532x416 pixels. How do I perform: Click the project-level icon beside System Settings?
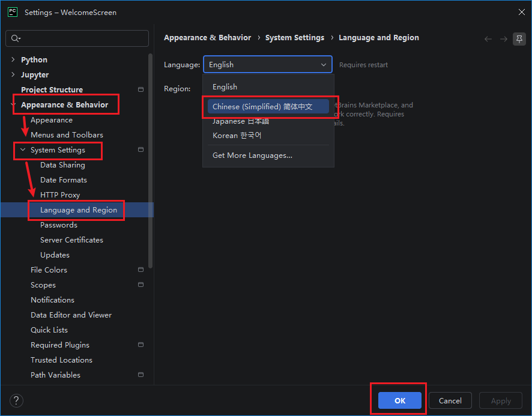tap(141, 149)
